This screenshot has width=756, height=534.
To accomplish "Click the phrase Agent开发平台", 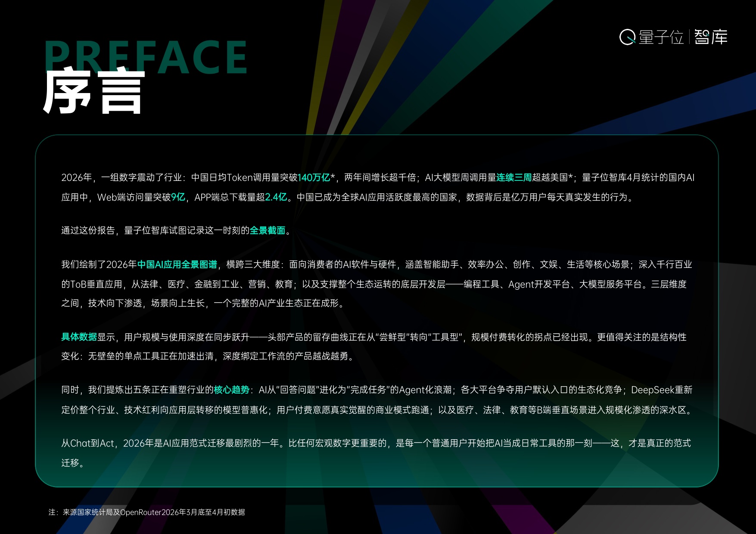I will tap(539, 284).
